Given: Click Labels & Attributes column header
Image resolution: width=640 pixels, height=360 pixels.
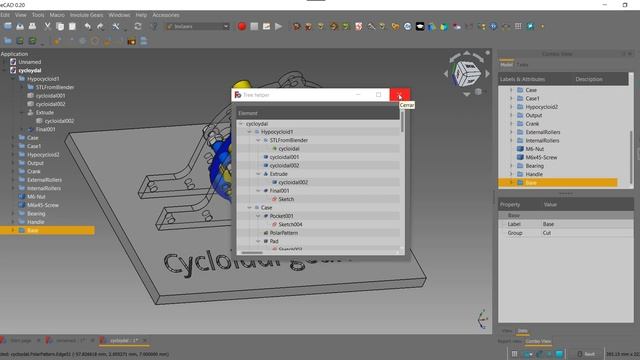Looking at the screenshot, I should coord(522,79).
